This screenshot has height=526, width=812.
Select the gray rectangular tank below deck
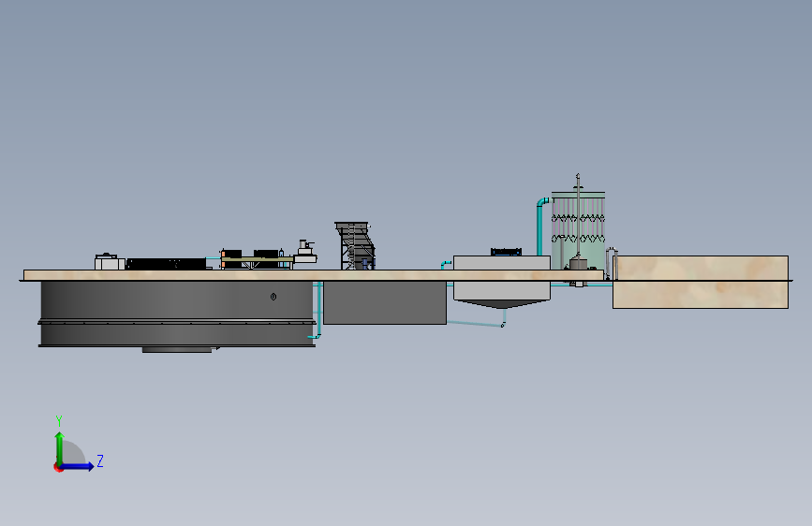385,303
